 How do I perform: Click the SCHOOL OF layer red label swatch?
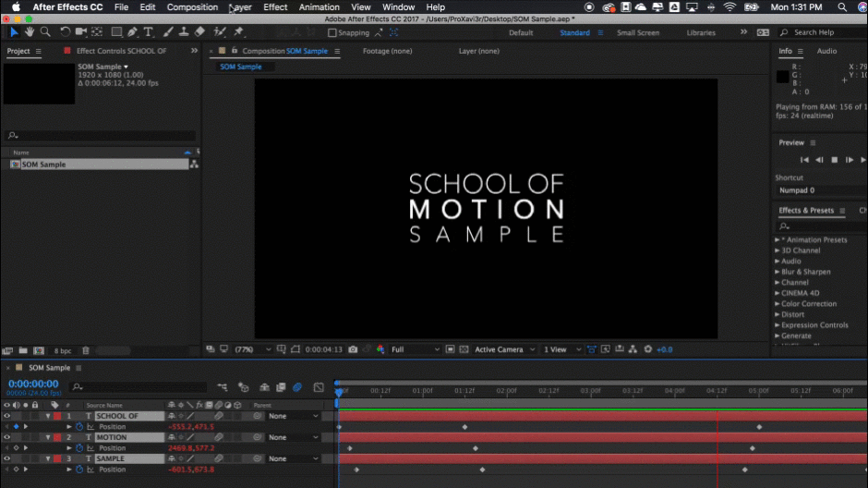point(57,416)
